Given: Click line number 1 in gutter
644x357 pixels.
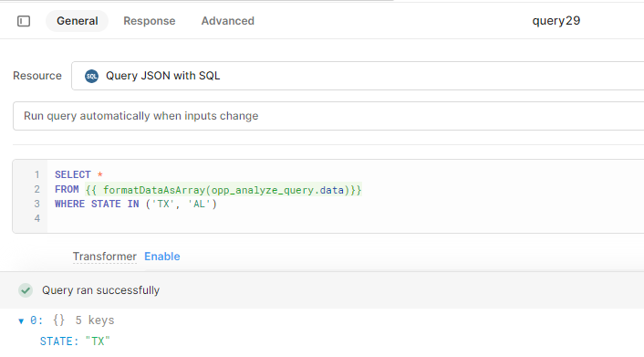Looking at the screenshot, I should (x=37, y=174).
